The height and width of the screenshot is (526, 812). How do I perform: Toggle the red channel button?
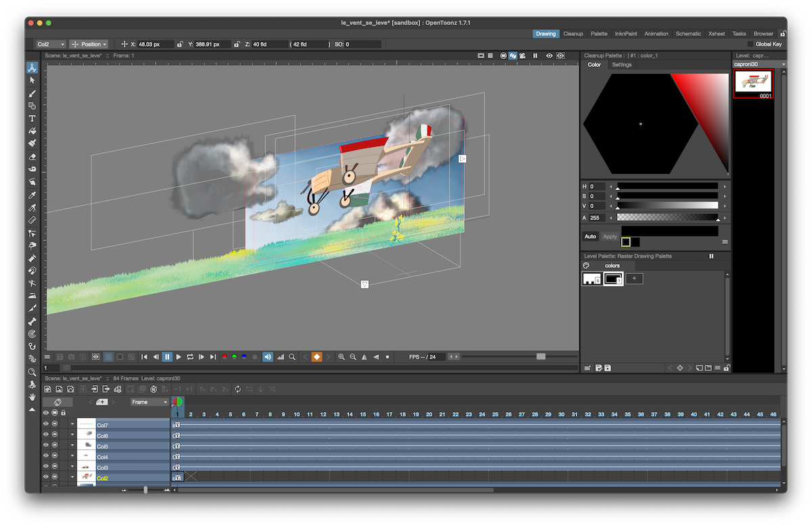click(x=225, y=357)
